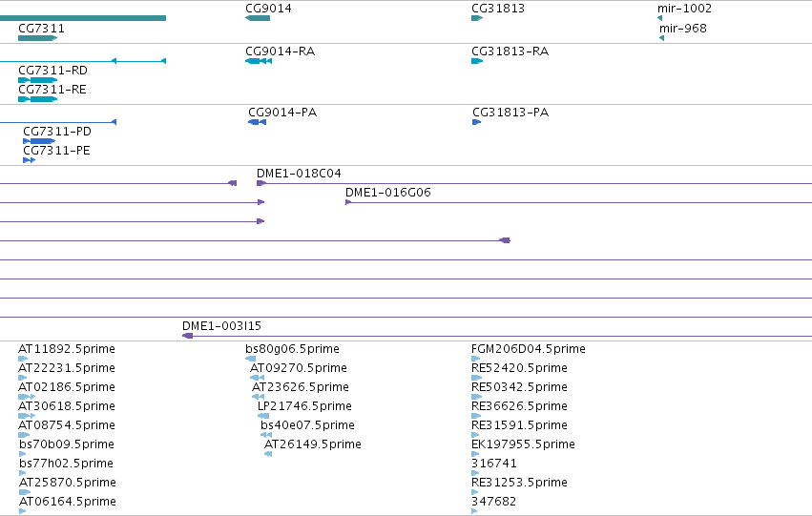Select the CG7311 gene bar
This screenshot has width=812, height=516.
[38, 38]
